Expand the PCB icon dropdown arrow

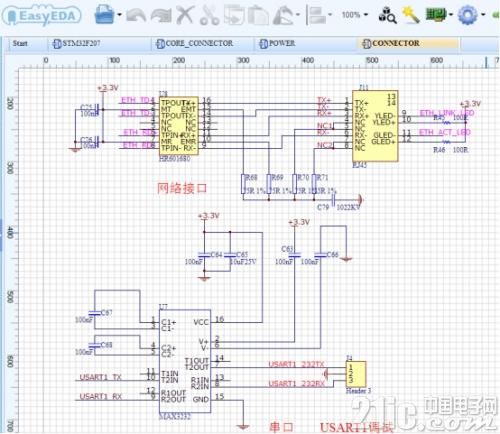[451, 15]
